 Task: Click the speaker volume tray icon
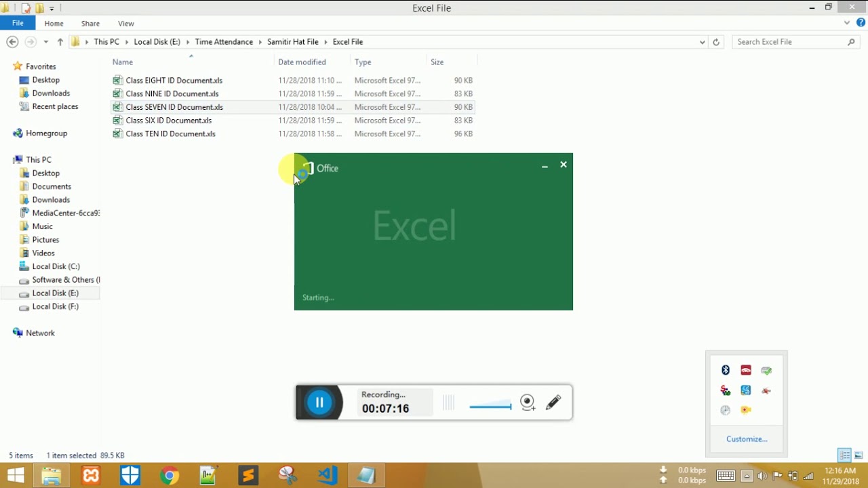pos(762,476)
